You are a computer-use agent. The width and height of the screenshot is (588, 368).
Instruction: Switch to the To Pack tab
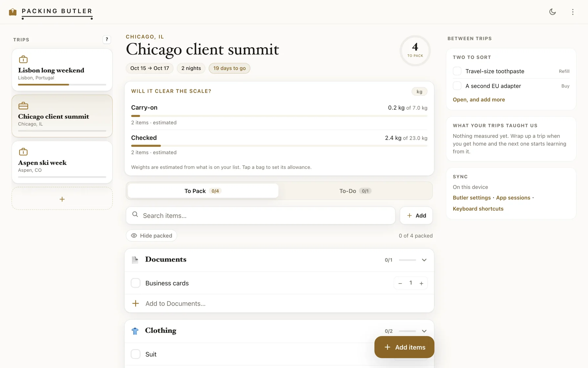203,191
